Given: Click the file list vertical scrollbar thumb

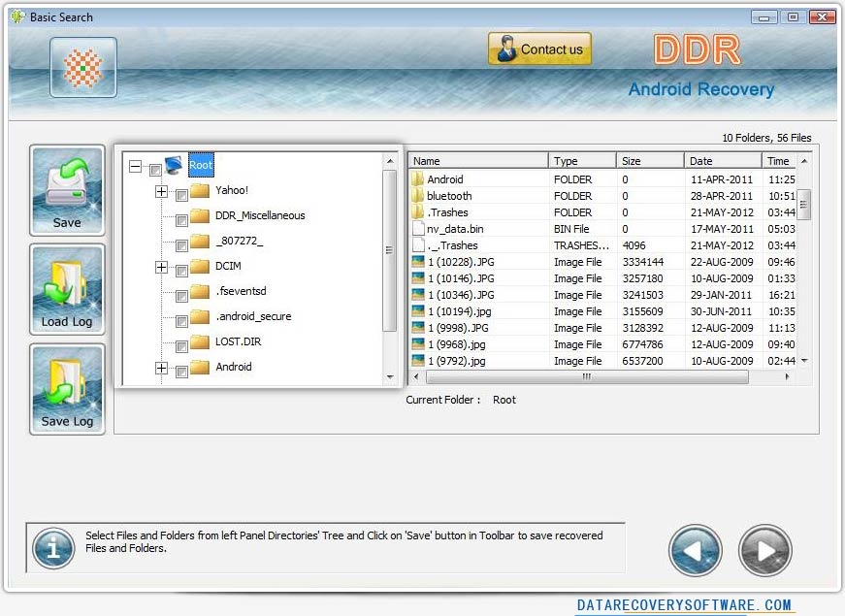Looking at the screenshot, I should (x=803, y=205).
